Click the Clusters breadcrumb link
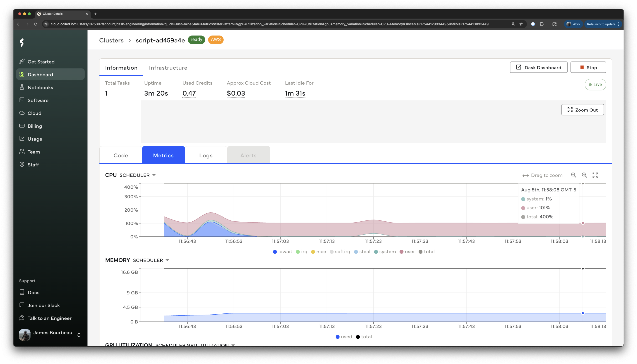 (x=111, y=40)
